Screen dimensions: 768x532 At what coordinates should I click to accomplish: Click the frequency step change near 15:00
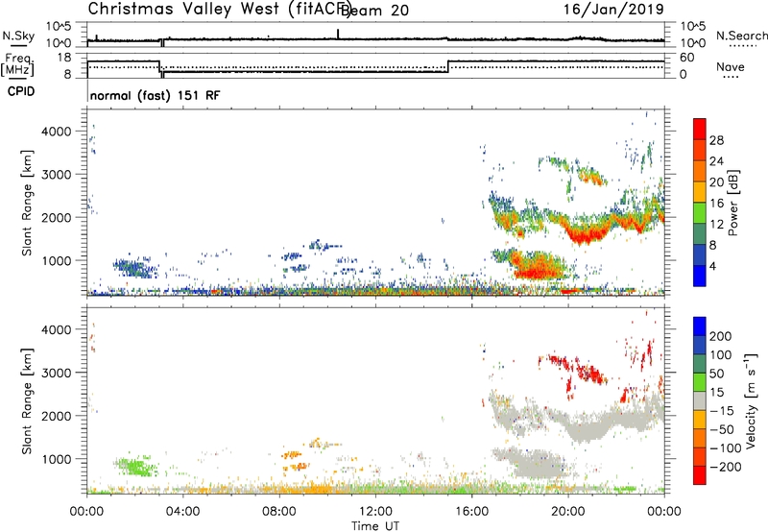(x=447, y=66)
